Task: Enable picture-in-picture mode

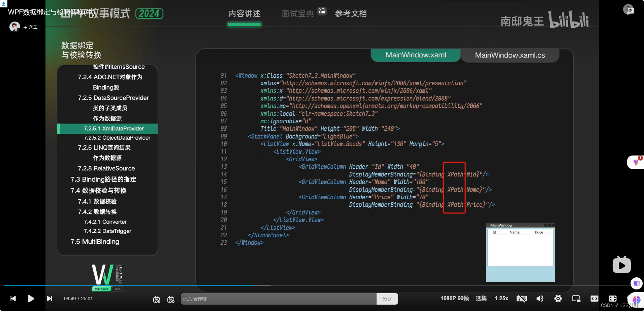Action: pos(576,299)
